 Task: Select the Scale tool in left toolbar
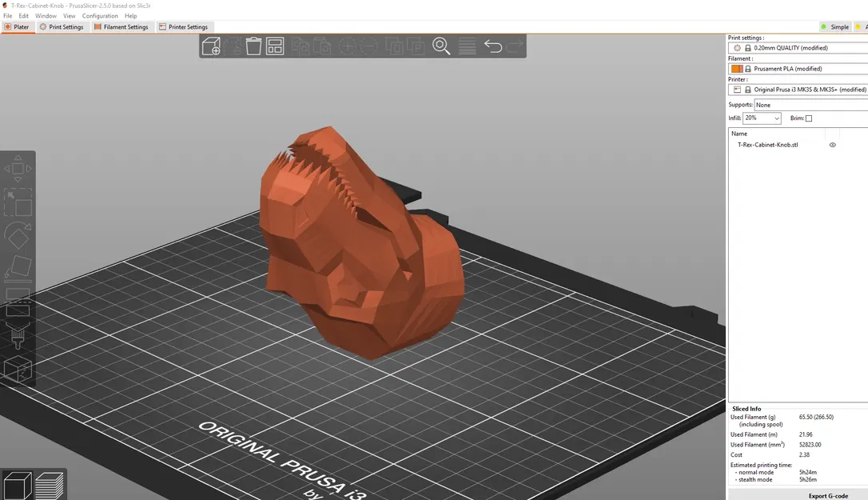(18, 202)
